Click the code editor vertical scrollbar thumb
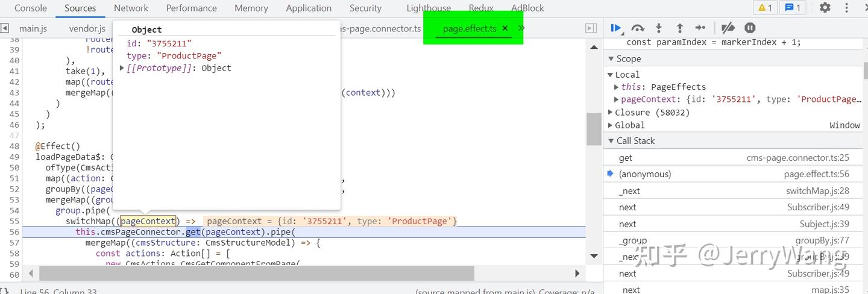The height and width of the screenshot is (294, 868). (x=594, y=129)
